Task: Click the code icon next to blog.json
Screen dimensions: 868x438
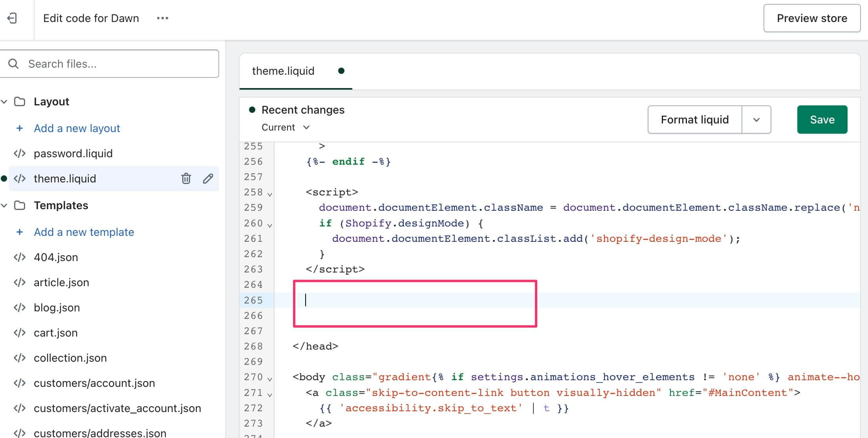Action: point(20,307)
